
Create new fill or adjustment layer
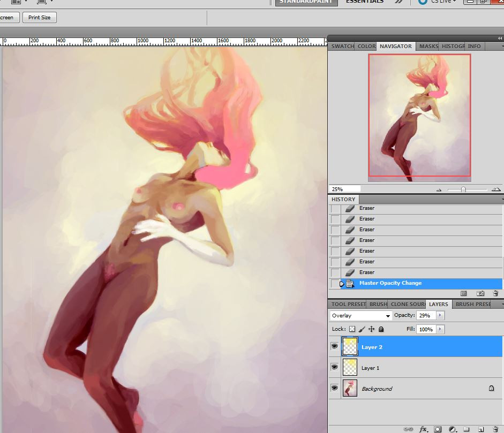[453, 429]
